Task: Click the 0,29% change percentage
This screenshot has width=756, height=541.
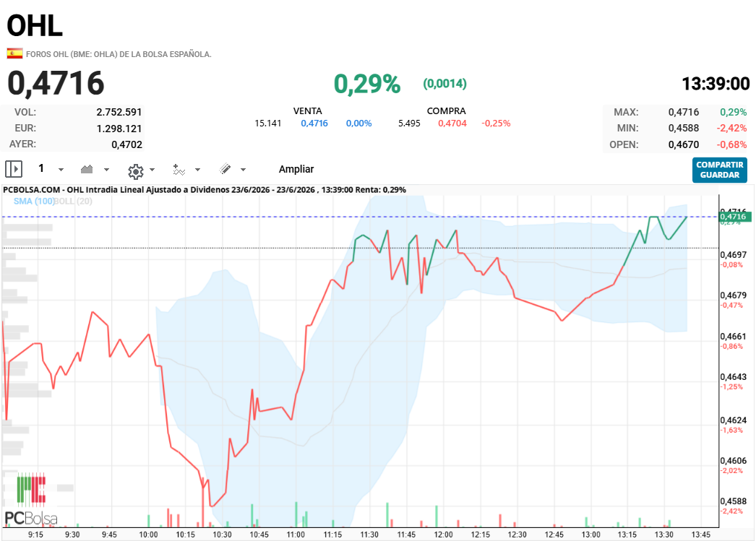Action: (x=367, y=84)
